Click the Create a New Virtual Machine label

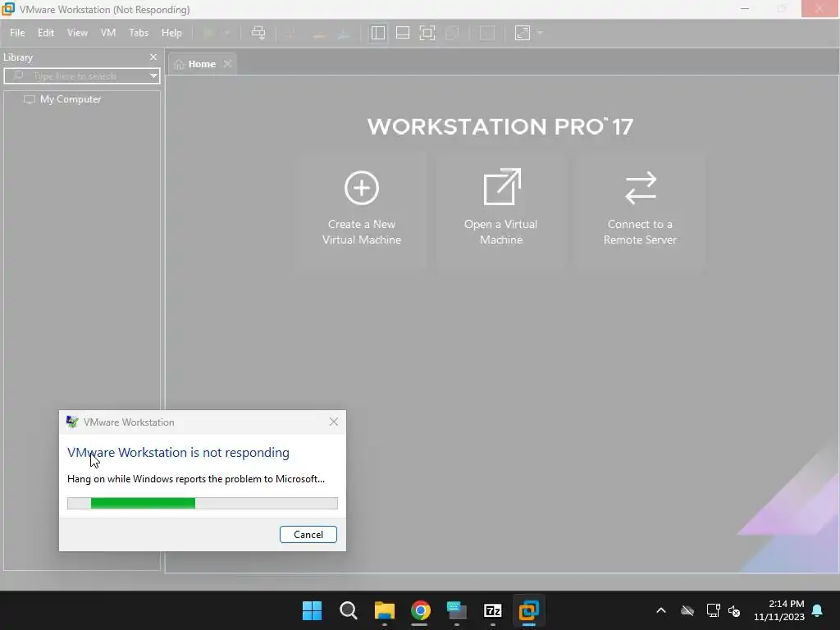362,232
